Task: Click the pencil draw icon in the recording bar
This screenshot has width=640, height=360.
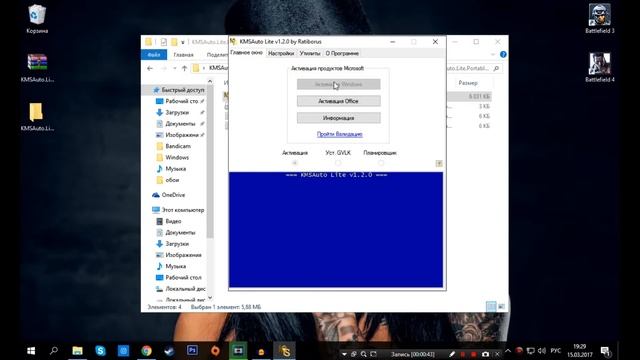Action: click(452, 354)
